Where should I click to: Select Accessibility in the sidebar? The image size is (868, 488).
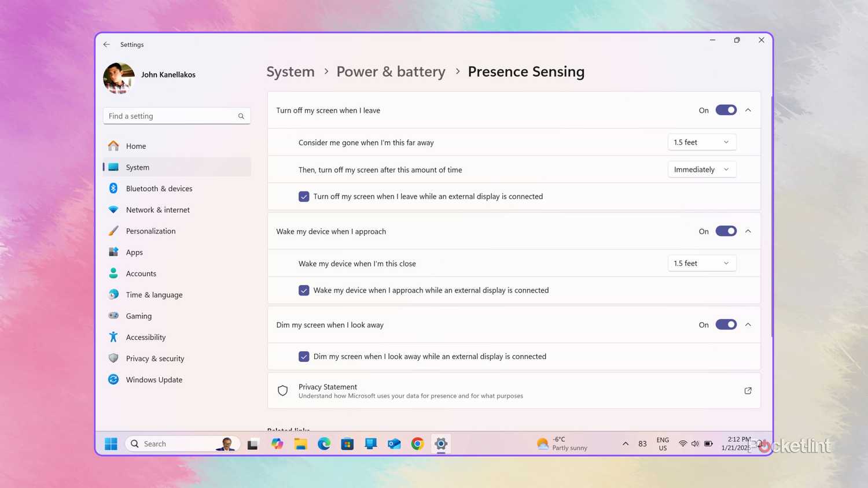(x=145, y=337)
